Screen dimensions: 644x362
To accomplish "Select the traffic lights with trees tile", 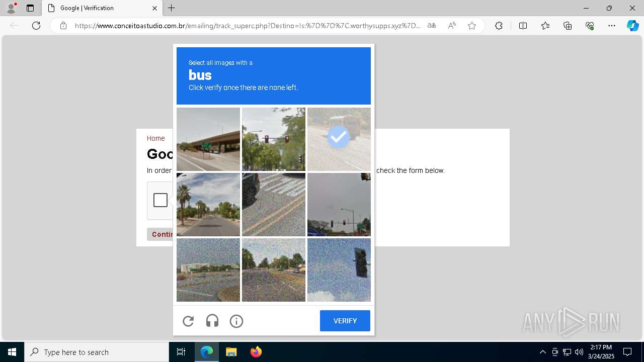I will pyautogui.click(x=274, y=139).
